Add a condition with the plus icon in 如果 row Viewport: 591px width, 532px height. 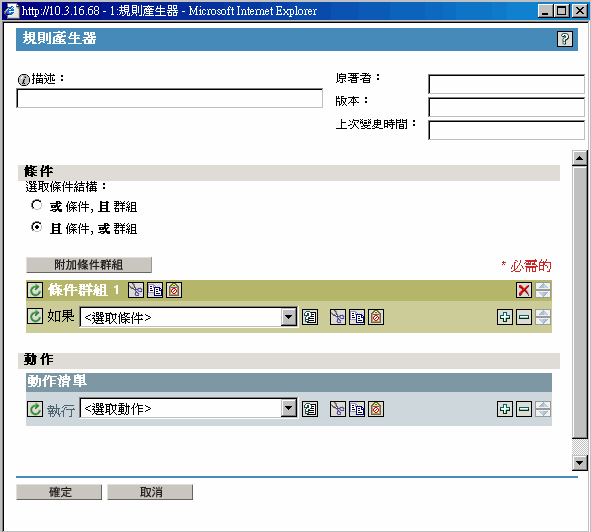[505, 317]
